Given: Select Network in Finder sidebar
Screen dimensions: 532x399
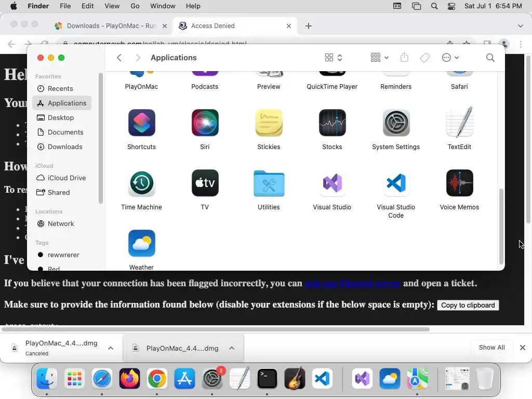Looking at the screenshot, I should click(x=62, y=224).
